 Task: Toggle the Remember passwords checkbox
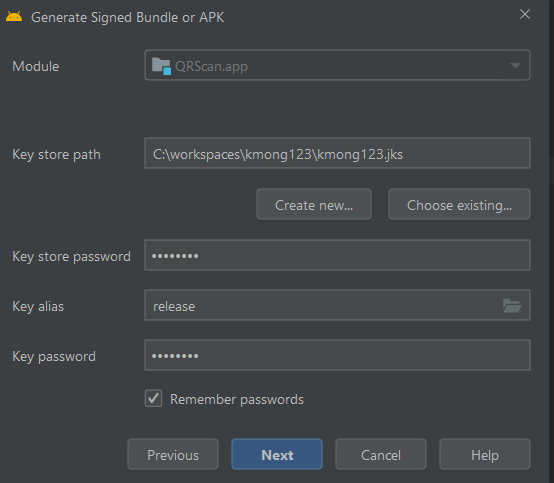[154, 399]
